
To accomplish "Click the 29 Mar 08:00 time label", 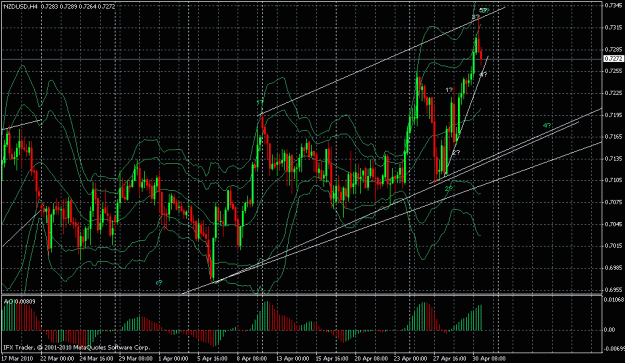I will (x=135, y=359).
